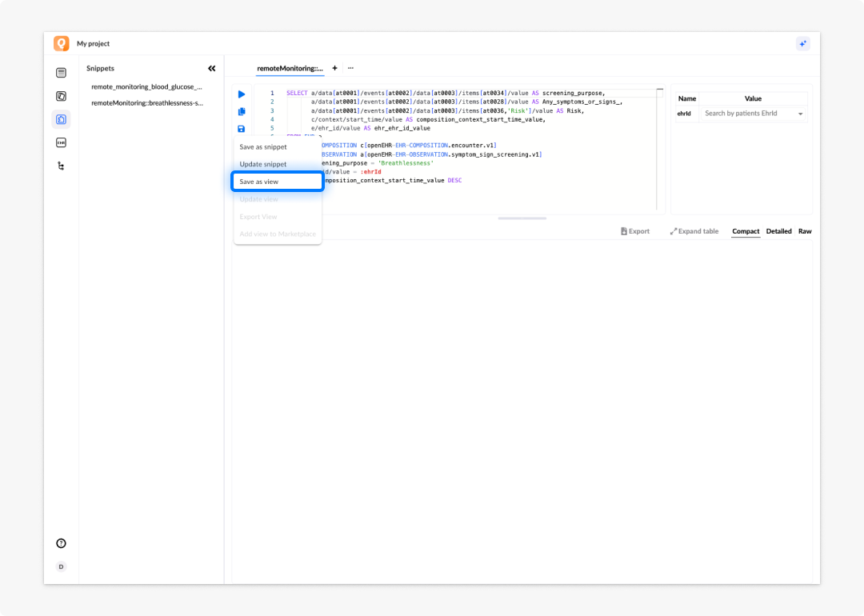Choose Save as snippet from the menu
864x616 pixels.
[x=277, y=147]
